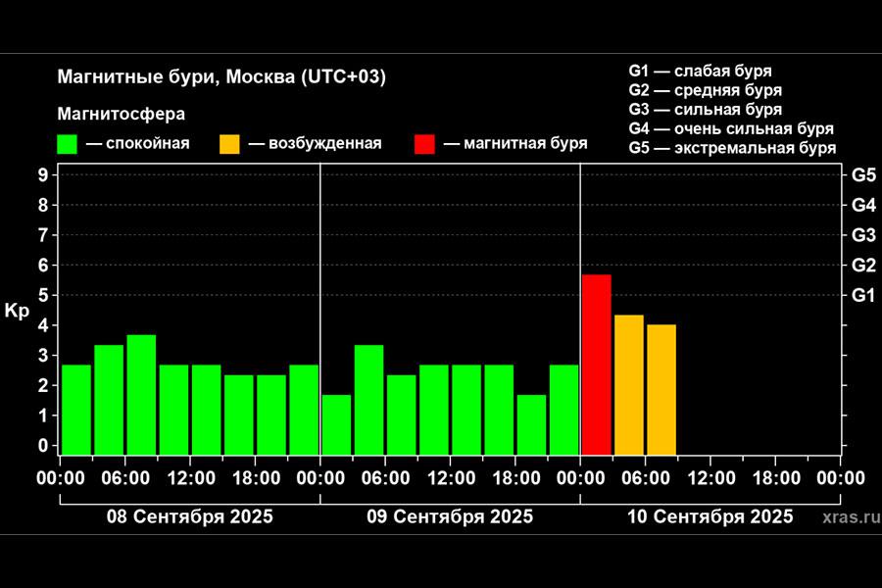
Task: Click the "G5 — экстремальная буря" legend entry
Action: click(732, 148)
